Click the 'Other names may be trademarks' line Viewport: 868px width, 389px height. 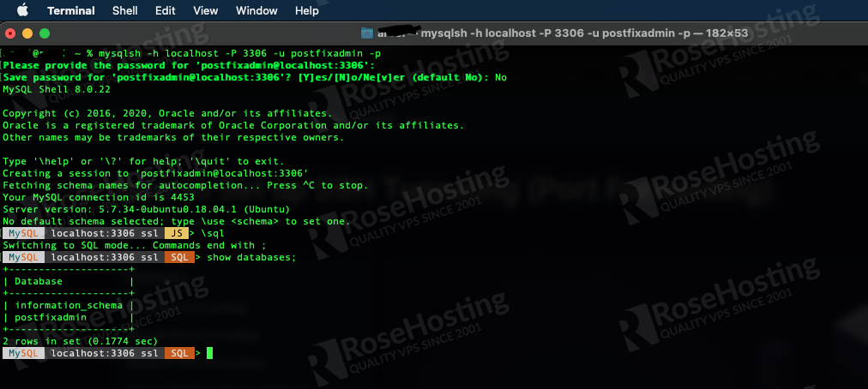pos(173,137)
